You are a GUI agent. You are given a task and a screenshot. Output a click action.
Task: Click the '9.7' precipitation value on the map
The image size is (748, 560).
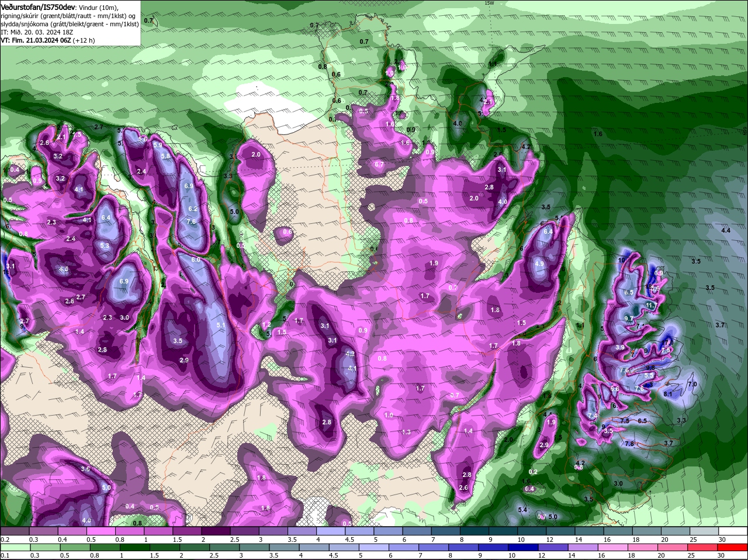(x=629, y=318)
